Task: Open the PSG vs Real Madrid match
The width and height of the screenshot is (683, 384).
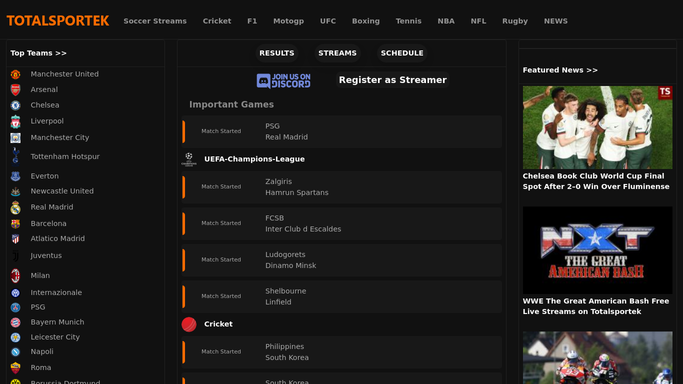Action: coord(342,131)
